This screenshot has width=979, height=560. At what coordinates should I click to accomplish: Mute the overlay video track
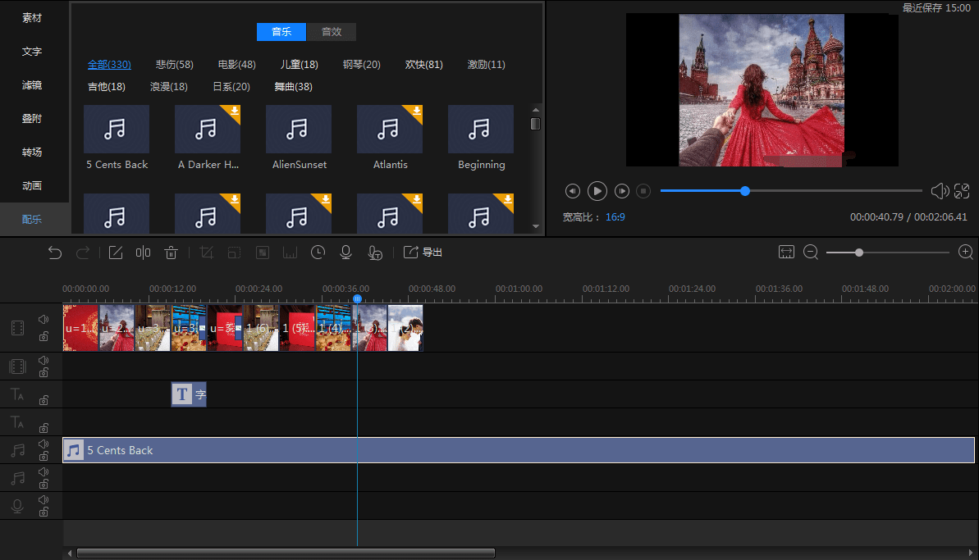(x=43, y=361)
